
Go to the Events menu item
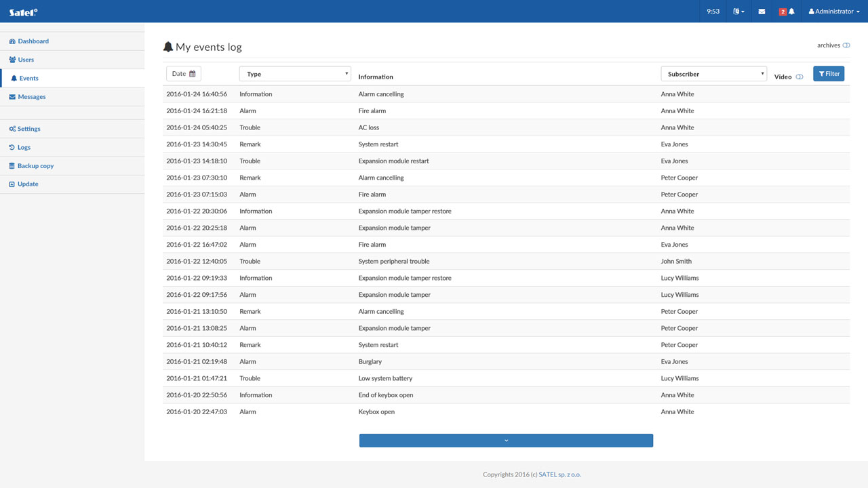[28, 79]
